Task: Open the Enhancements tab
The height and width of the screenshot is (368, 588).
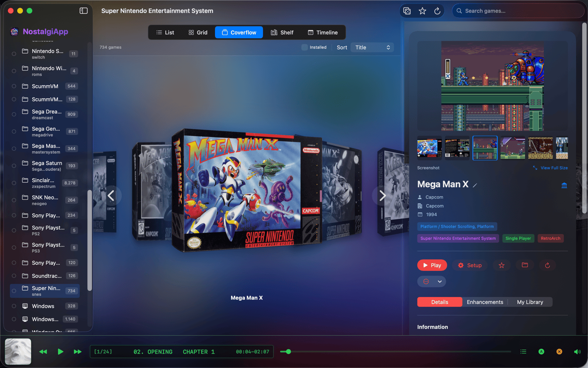Action: click(x=485, y=302)
